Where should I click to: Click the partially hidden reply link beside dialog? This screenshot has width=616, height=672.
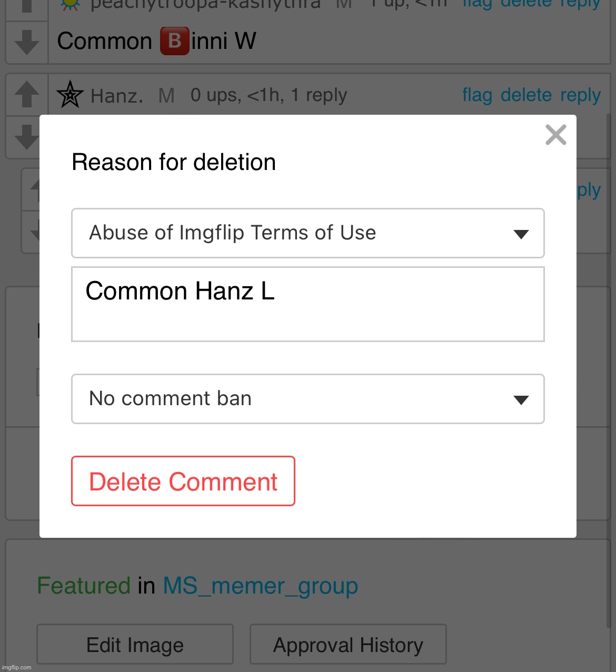589,190
